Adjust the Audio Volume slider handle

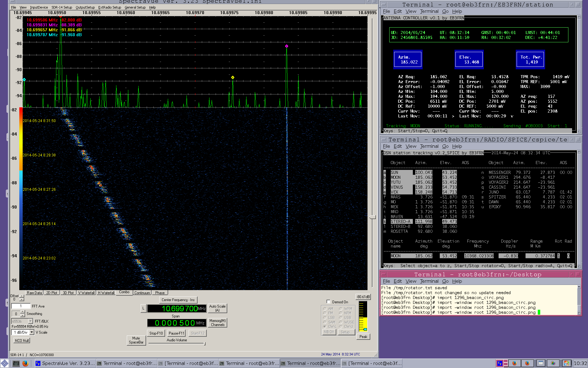205,344
